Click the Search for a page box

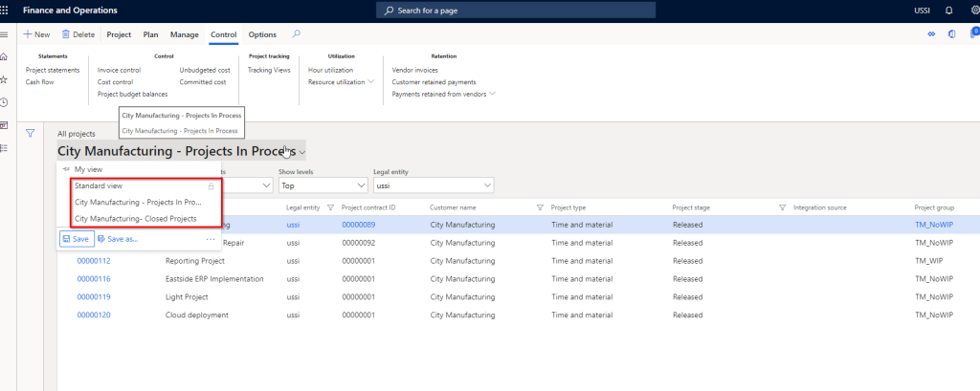click(x=516, y=11)
